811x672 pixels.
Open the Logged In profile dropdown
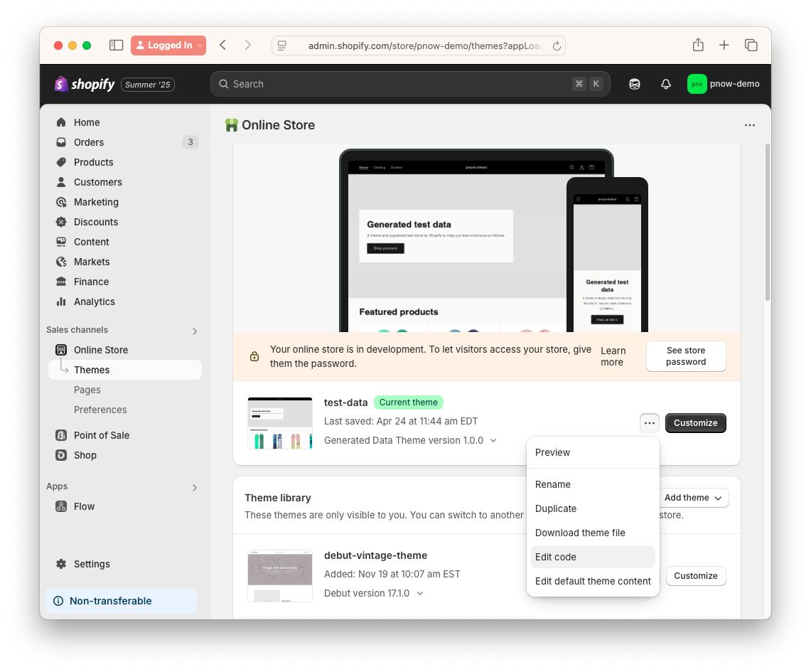[x=168, y=46]
